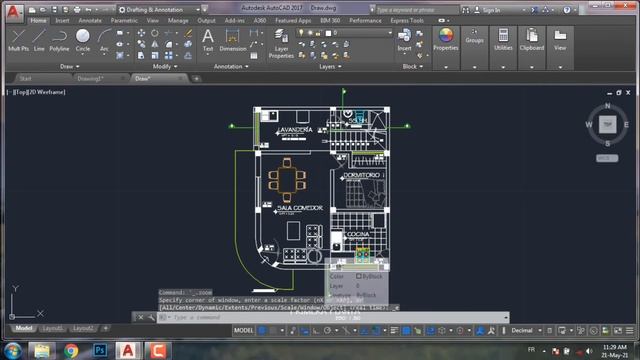This screenshot has height=360, width=640.
Task: Expand the Annotation panel
Action: pos(231,66)
